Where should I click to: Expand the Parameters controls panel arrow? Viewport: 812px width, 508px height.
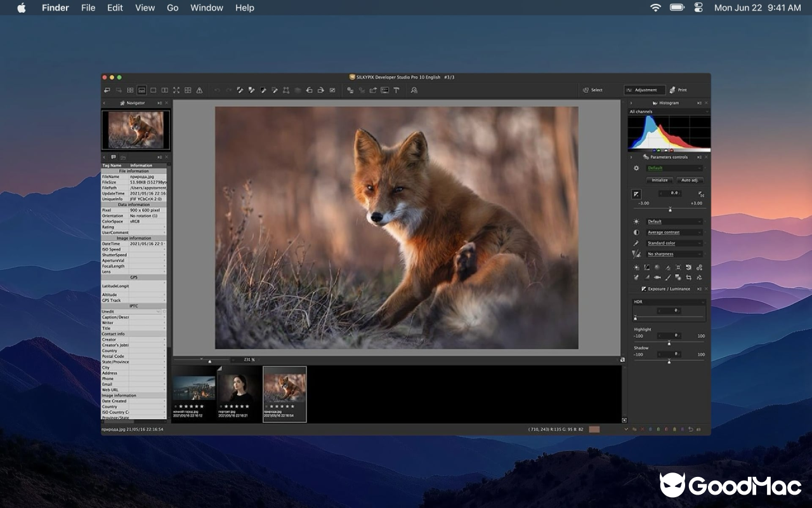click(x=631, y=157)
